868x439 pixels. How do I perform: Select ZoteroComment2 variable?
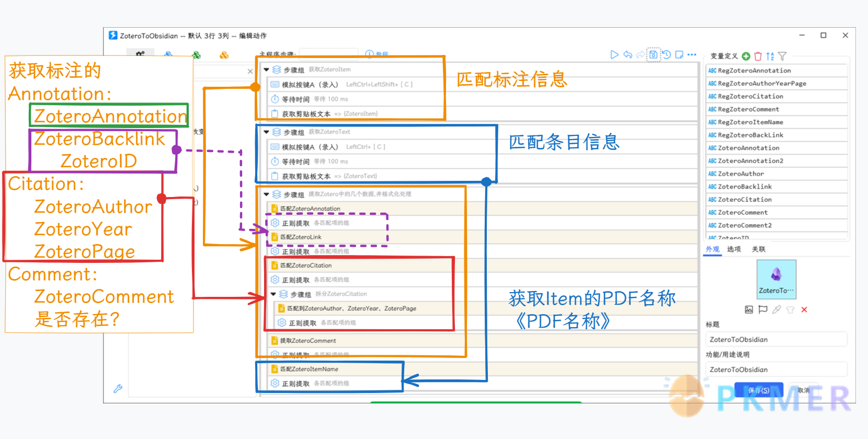click(776, 226)
